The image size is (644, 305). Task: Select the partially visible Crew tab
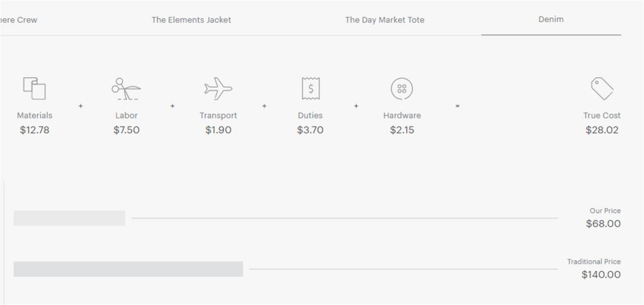pyautogui.click(x=19, y=20)
